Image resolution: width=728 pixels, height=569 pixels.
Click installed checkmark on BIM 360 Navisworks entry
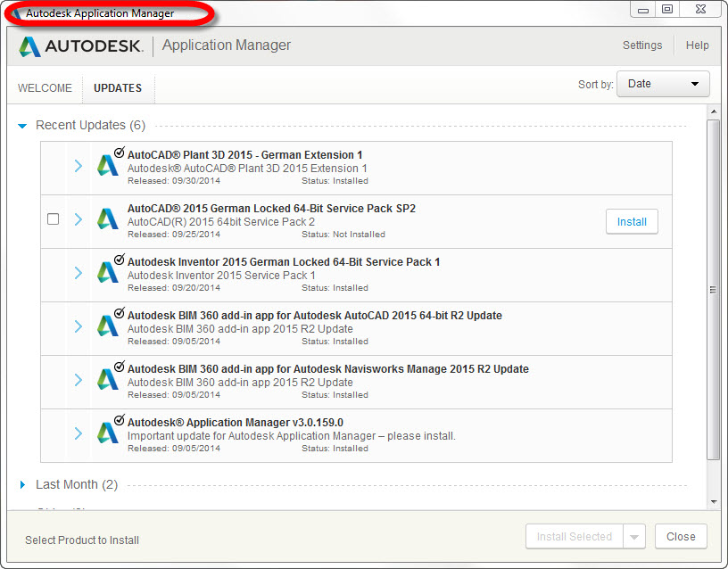(x=120, y=367)
